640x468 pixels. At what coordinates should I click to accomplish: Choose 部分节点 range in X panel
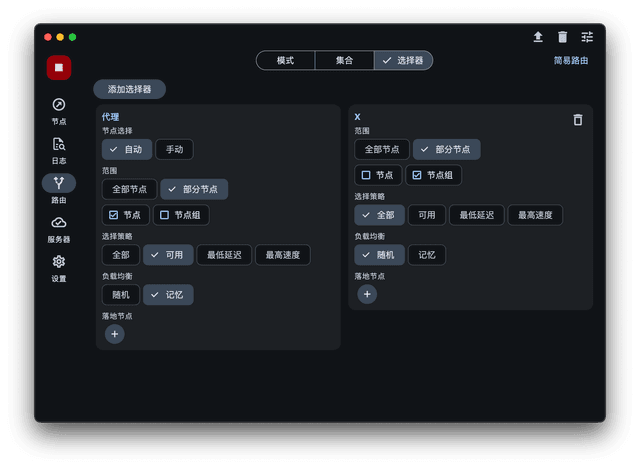pyautogui.click(x=447, y=149)
